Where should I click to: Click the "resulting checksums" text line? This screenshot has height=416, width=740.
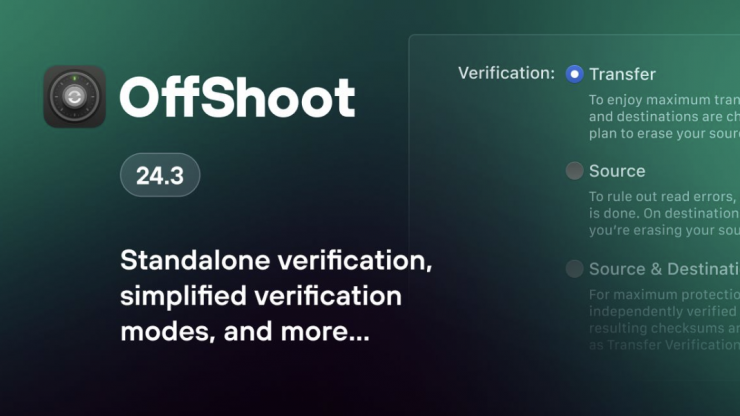pos(662,328)
